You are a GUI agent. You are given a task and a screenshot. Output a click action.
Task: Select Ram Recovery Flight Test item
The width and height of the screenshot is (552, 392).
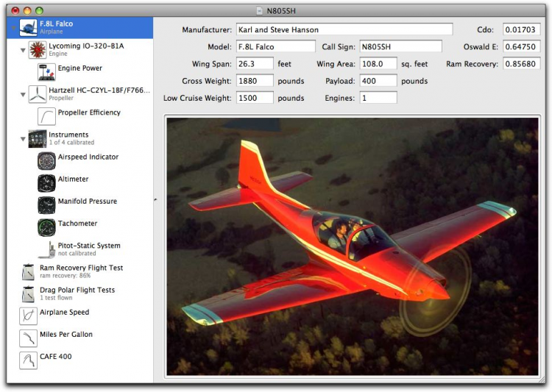pyautogui.click(x=80, y=271)
